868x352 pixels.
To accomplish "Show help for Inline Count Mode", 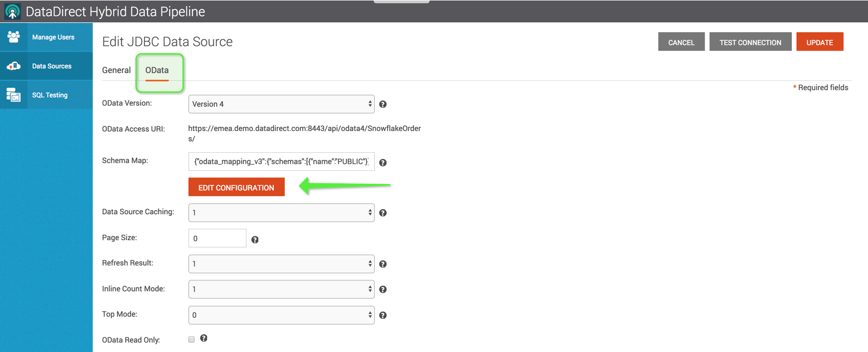I will pos(383,289).
